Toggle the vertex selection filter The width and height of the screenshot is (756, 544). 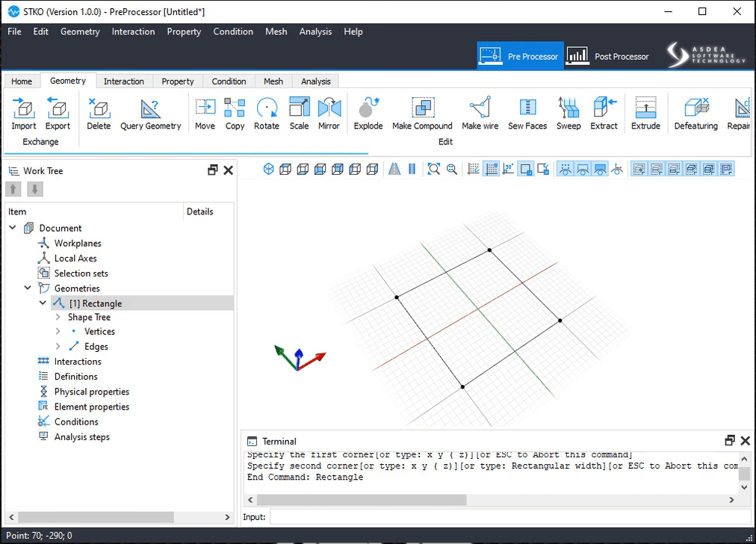coord(639,170)
